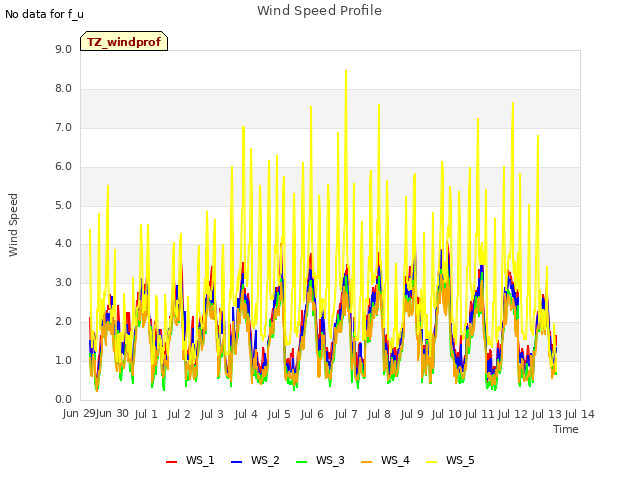Viewport: 640px width, 480px height.
Task: Click the 2.0 y-axis tick label
Action: coord(63,322)
